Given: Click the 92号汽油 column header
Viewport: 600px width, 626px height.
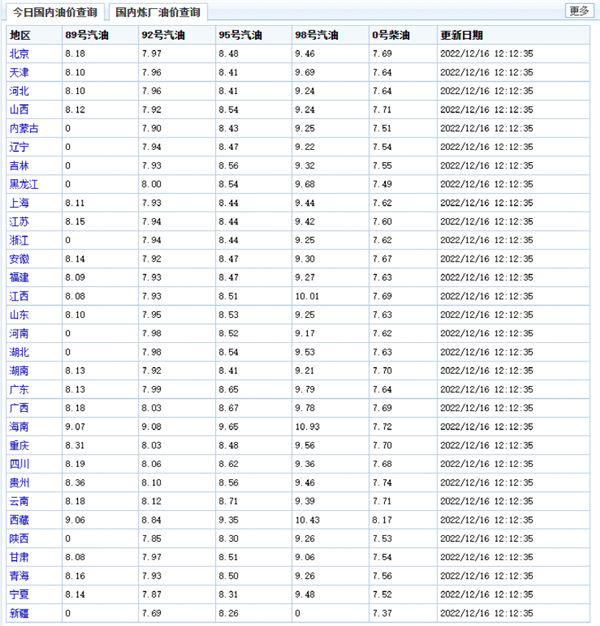Looking at the screenshot, I should [162, 34].
